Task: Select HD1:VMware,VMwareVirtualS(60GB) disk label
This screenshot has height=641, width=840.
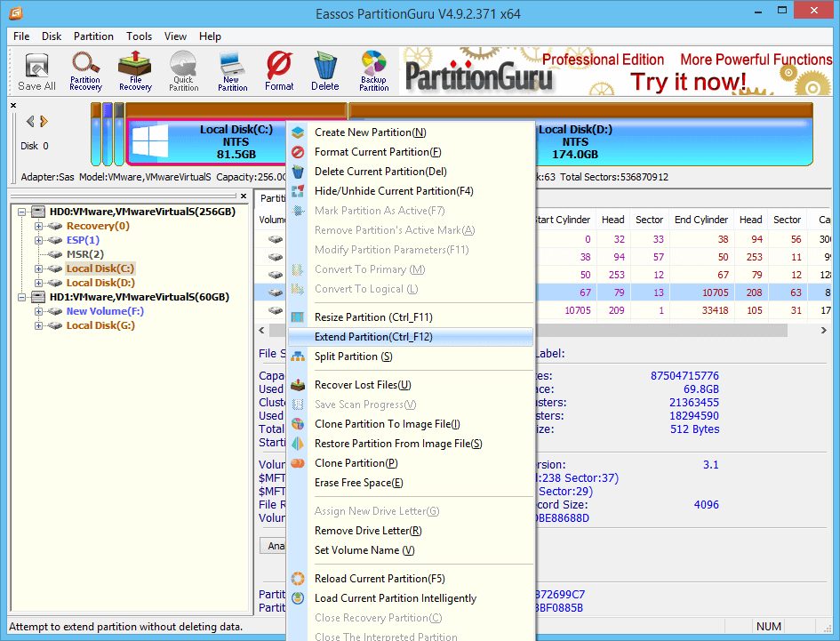Action: coord(140,297)
